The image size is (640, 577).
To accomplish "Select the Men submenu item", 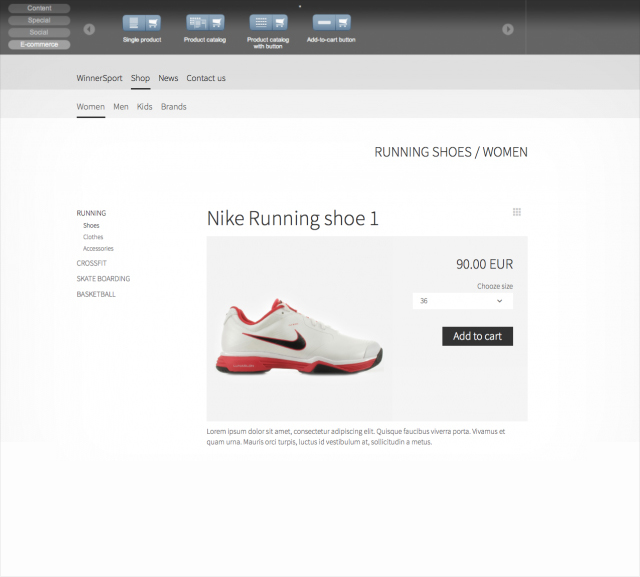I will pos(121,107).
